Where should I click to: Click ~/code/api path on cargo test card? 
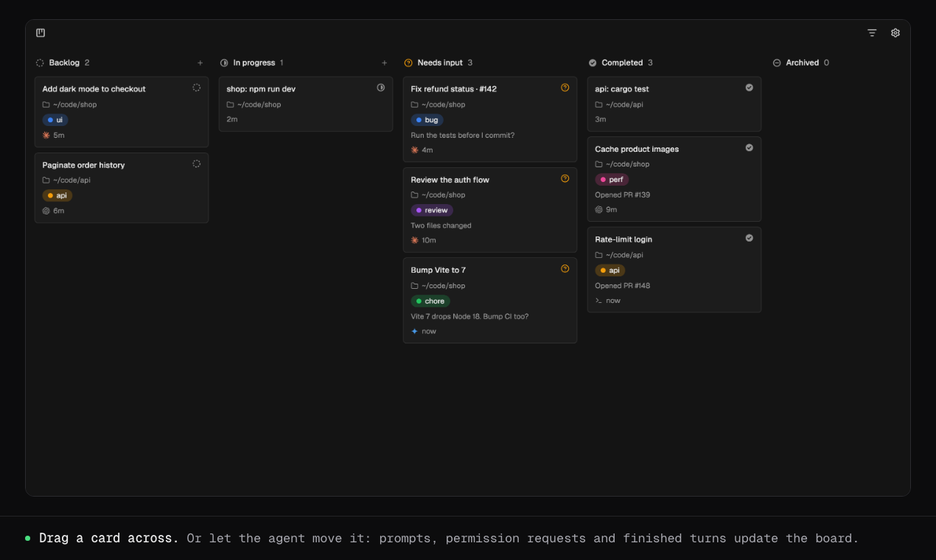coord(624,105)
